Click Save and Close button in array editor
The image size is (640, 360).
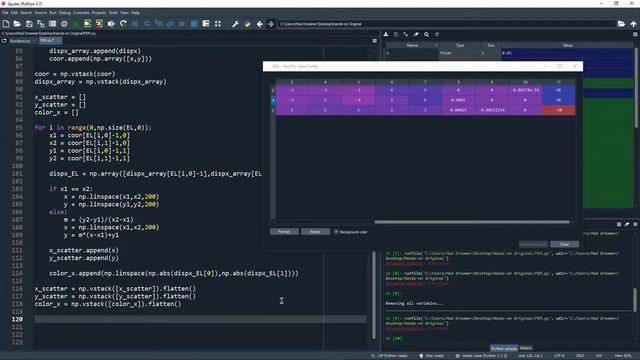[x=533, y=244]
